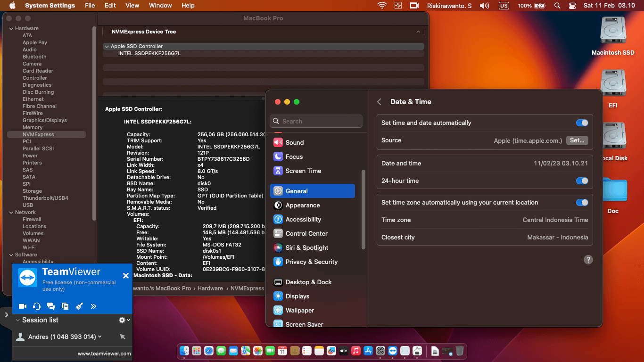
Task: Start TeamViewer video call camera icon
Action: click(23, 306)
